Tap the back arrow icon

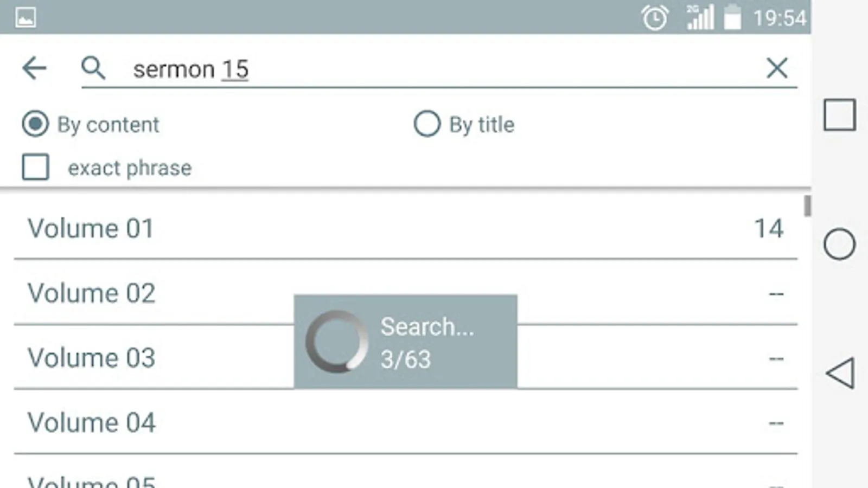[34, 69]
